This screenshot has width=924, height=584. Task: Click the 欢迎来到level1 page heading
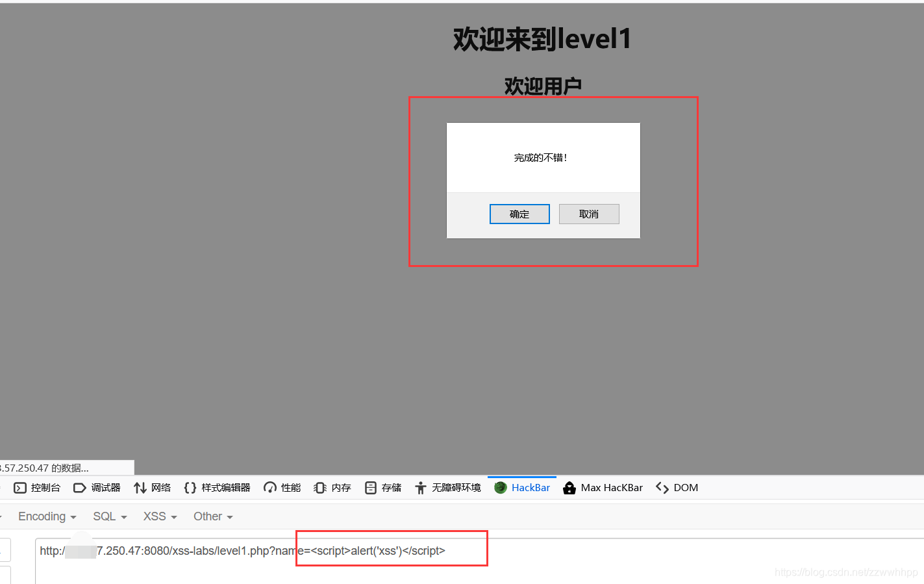point(542,39)
